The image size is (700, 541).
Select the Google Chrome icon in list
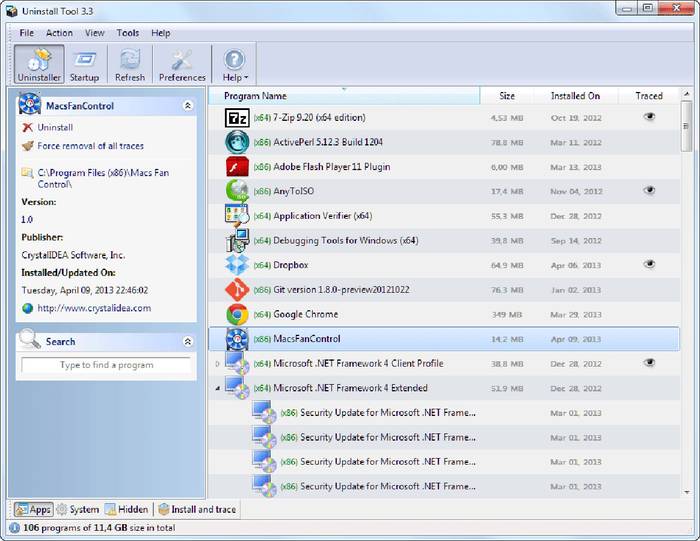click(237, 314)
